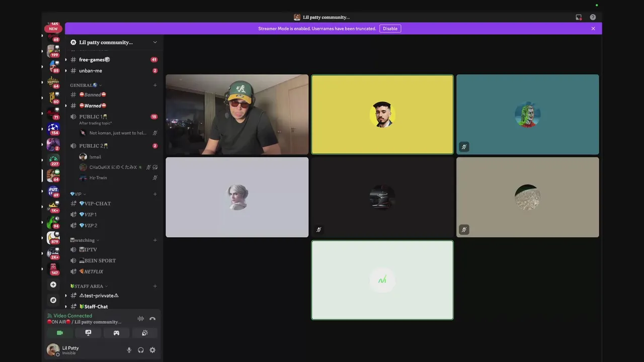Open server icon with 85 badge
This screenshot has width=644, height=362.
point(53,66)
